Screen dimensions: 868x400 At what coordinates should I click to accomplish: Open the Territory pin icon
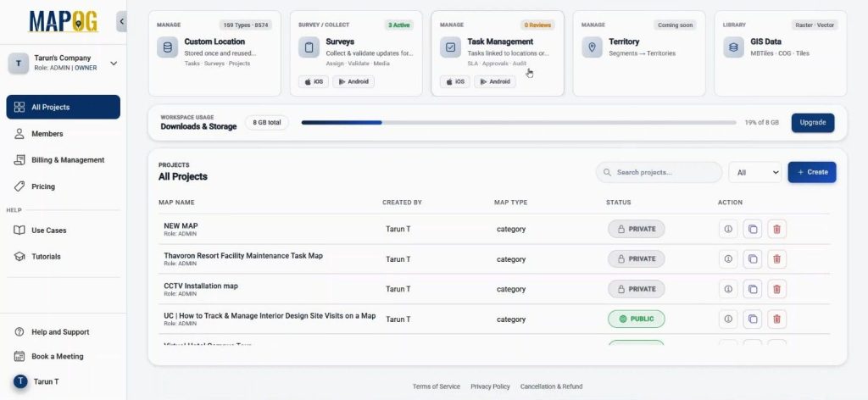coord(592,47)
